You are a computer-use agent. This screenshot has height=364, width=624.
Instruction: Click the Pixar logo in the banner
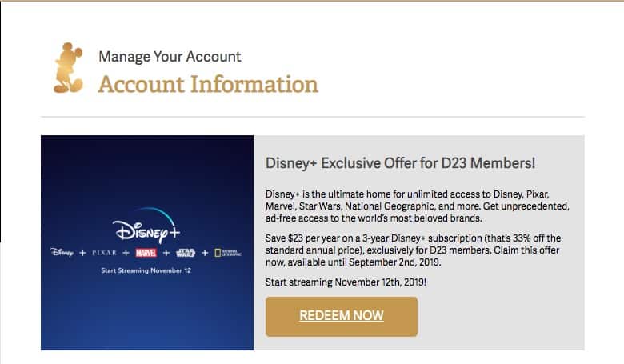click(104, 253)
